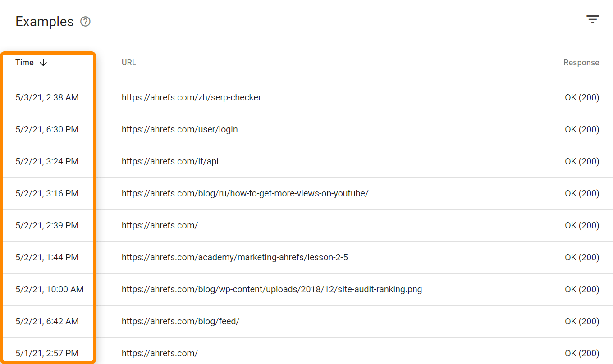Select the Response column header
This screenshot has width=613, height=364.
click(x=581, y=62)
